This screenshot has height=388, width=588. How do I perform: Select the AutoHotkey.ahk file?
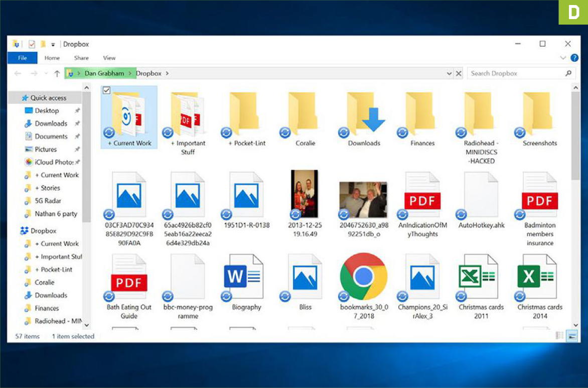click(481, 200)
